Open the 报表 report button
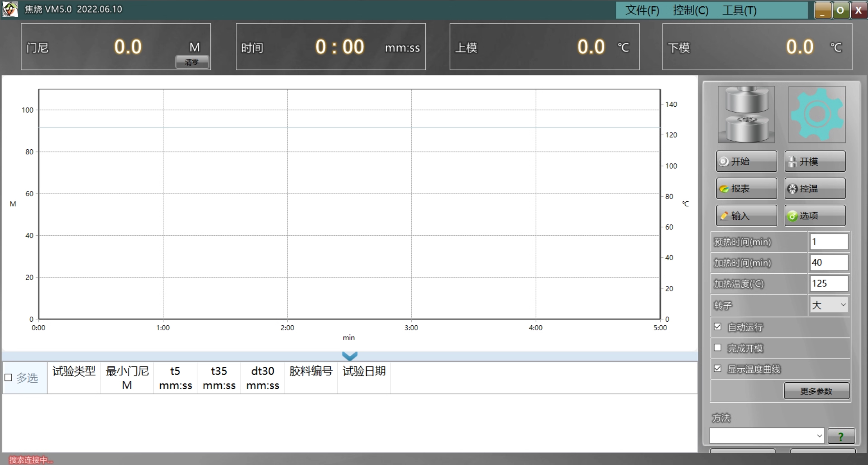This screenshot has height=465, width=868. 746,189
